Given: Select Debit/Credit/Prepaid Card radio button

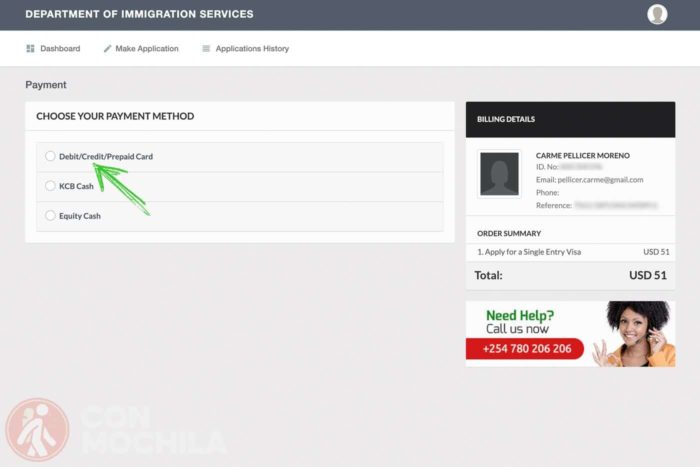Looking at the screenshot, I should pos(50,156).
